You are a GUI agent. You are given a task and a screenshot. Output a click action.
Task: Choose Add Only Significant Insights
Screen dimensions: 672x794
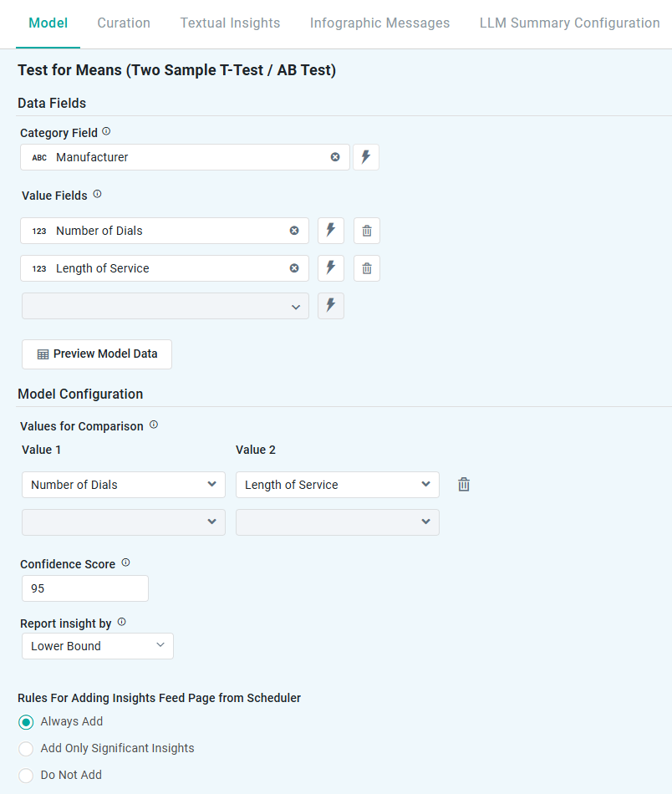click(x=27, y=749)
